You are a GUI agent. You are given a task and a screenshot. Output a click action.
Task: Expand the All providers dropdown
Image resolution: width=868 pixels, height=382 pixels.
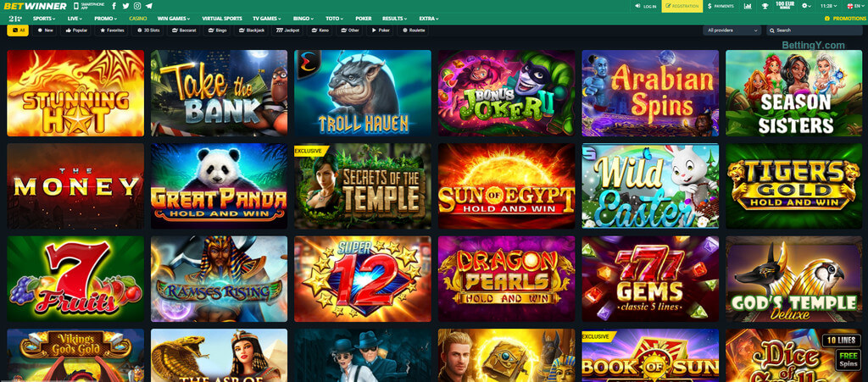[732, 30]
